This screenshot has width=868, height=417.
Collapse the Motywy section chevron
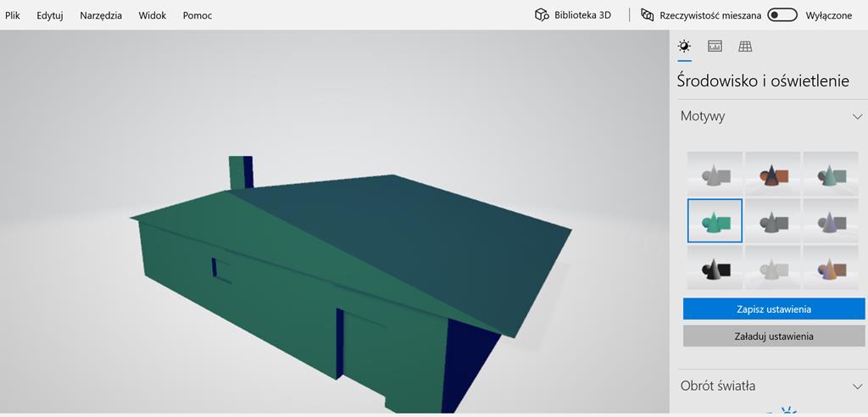click(857, 117)
